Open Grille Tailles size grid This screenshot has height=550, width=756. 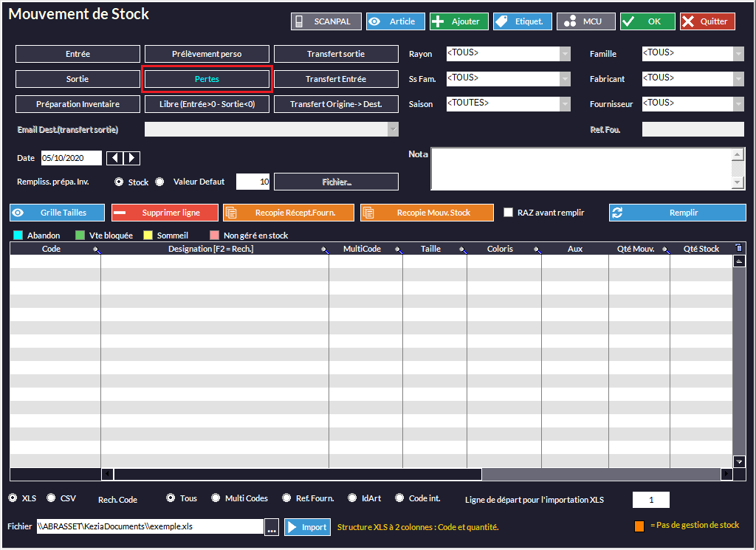click(57, 213)
